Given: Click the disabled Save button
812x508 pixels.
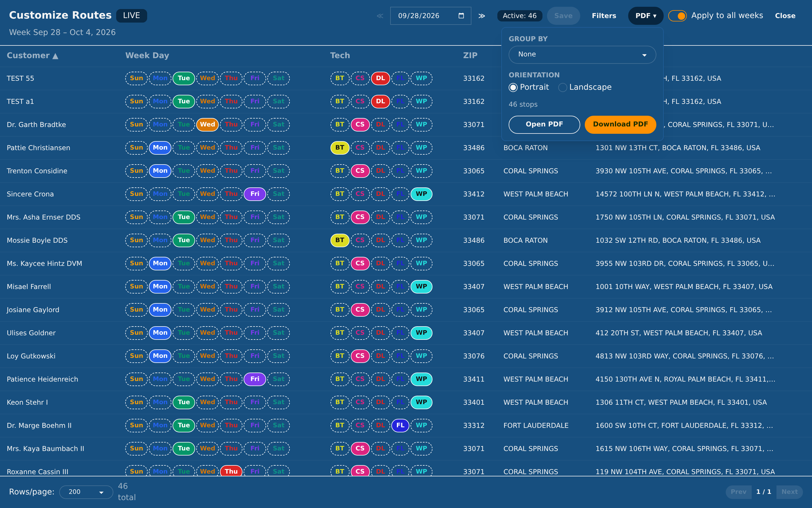Looking at the screenshot, I should click(563, 16).
